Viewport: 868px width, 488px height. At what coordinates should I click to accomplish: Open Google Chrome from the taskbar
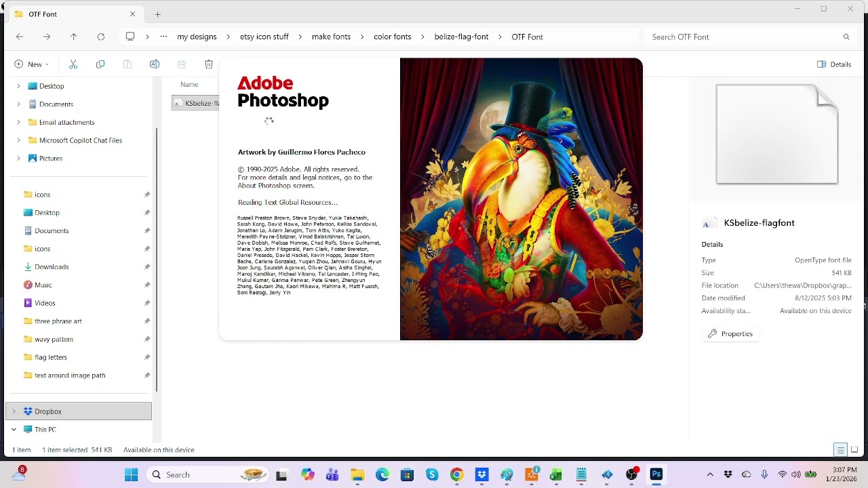[456, 474]
